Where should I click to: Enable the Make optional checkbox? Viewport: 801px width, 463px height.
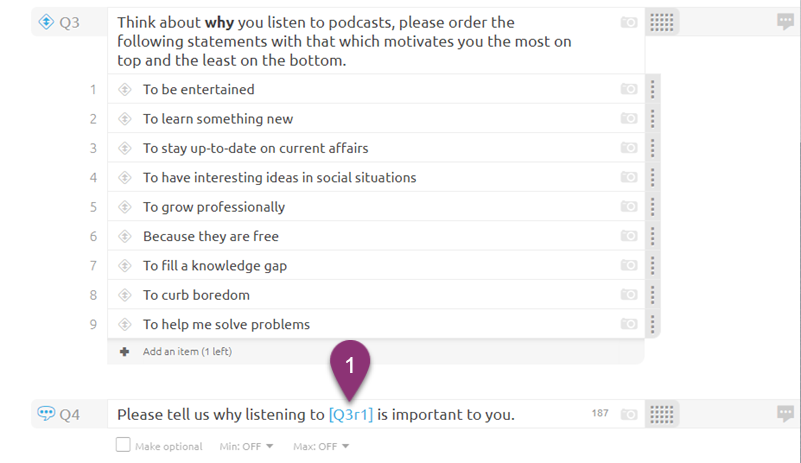123,445
